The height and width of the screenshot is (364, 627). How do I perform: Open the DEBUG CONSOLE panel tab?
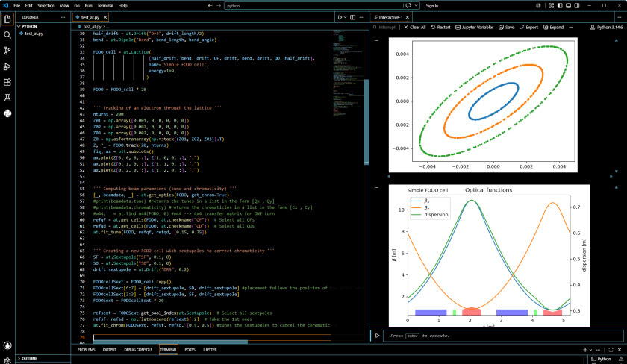[x=138, y=350]
